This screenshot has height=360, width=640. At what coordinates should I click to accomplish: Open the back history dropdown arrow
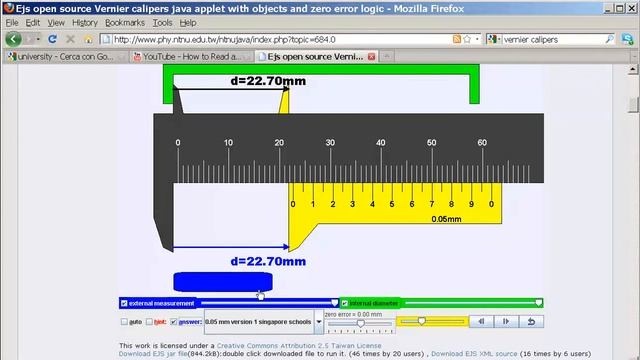(x=37, y=39)
